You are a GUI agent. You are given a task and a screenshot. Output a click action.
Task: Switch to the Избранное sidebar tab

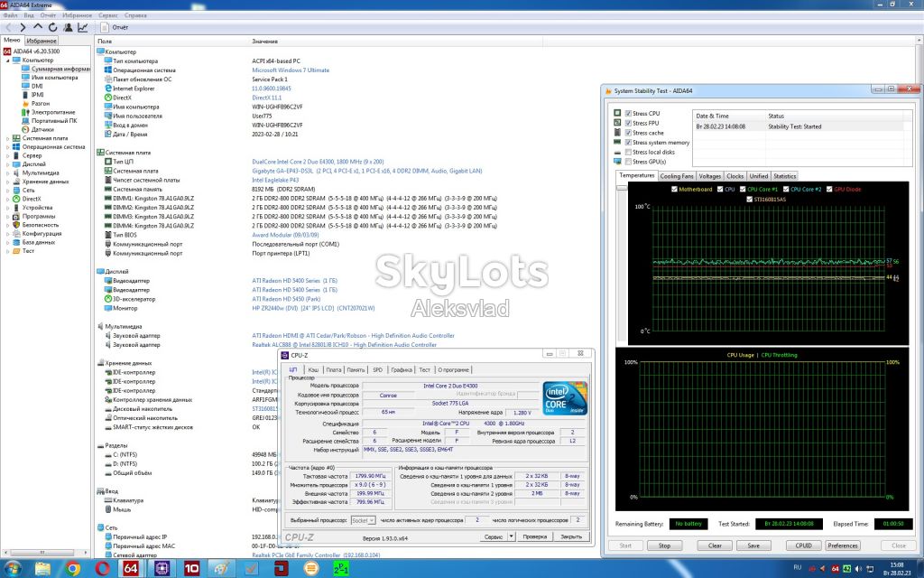pyautogui.click(x=42, y=41)
